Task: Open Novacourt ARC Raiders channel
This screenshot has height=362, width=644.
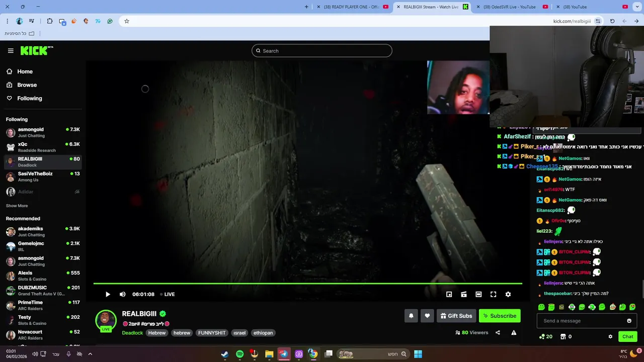Action: (x=43, y=335)
